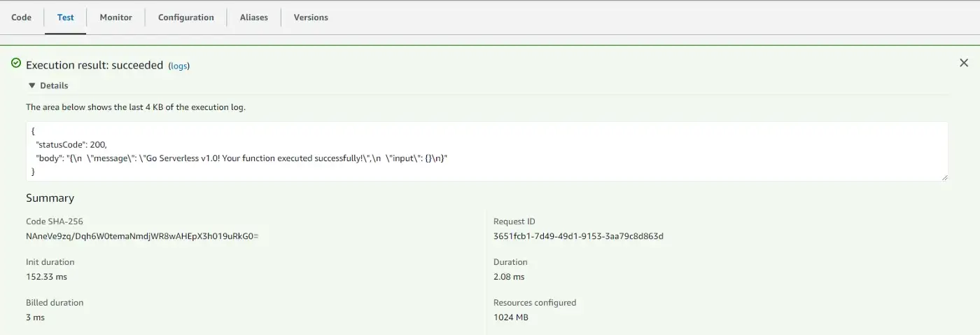980x335 pixels.
Task: Click the Code SHA-256 hash value
Action: [142, 236]
